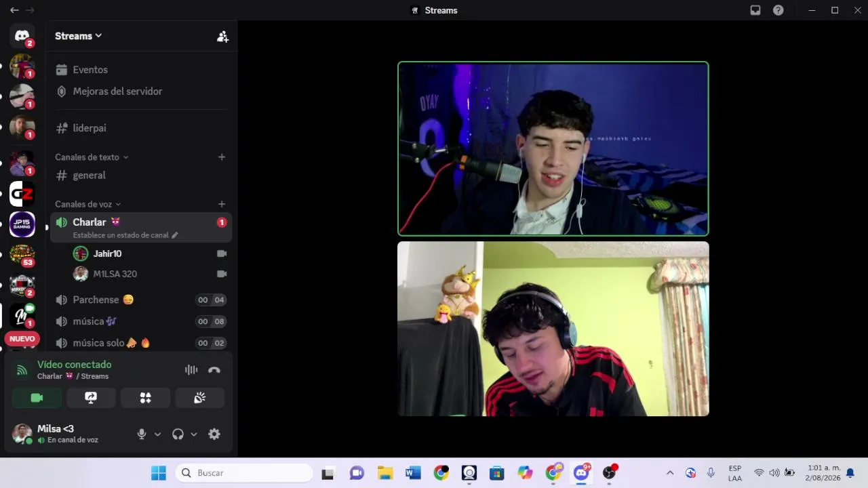Image resolution: width=868 pixels, height=488 pixels.
Task: Click Jahir10's camera icon
Action: pos(221,253)
